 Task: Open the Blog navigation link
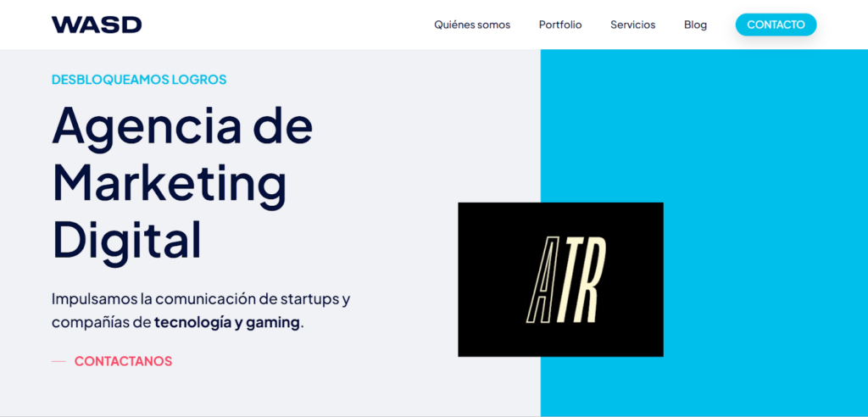(x=695, y=25)
